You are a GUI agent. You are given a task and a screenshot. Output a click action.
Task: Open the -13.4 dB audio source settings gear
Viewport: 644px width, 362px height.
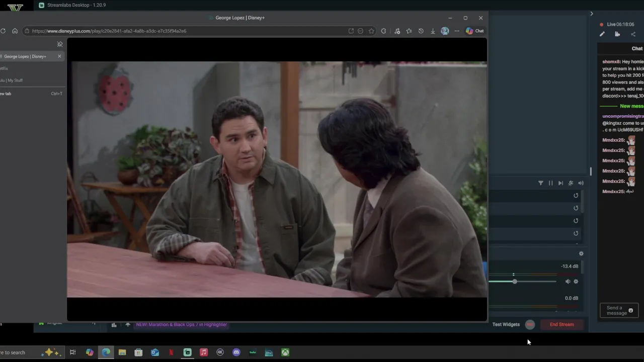[576, 282]
